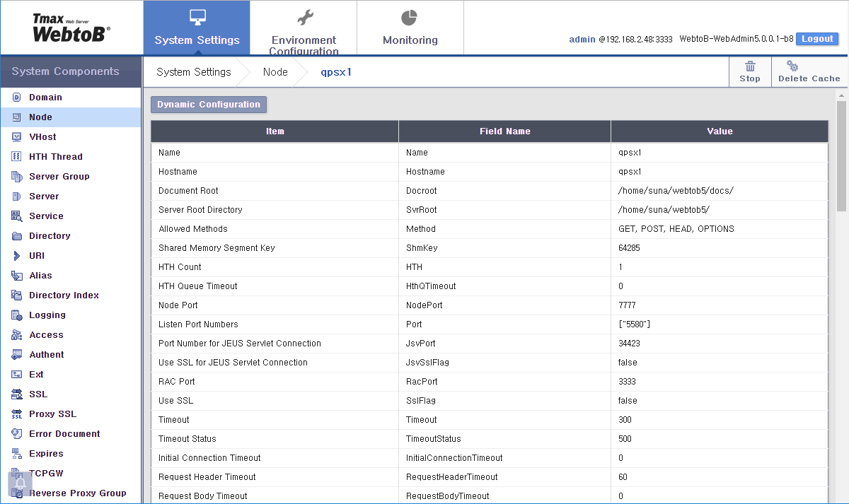Click the Use SSL item cell
This screenshot has height=504, width=849.
click(x=275, y=401)
